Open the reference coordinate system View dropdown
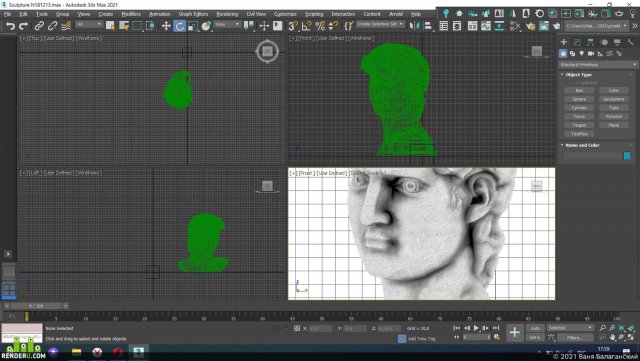 pyautogui.click(x=227, y=25)
